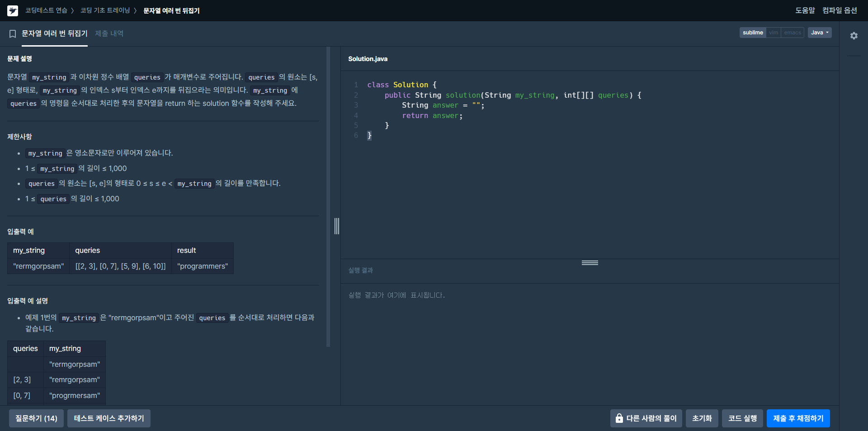The width and height of the screenshot is (868, 431).
Task: Go to 코딩 기초 트레이닝 breadcrumb
Action: [105, 10]
